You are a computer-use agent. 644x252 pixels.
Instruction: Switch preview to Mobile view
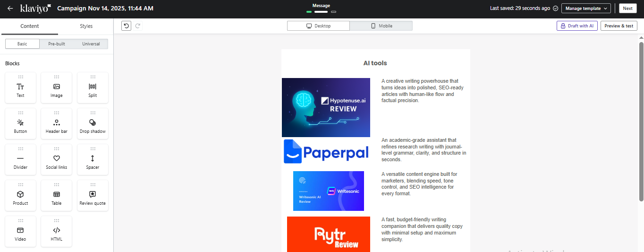[x=381, y=26]
